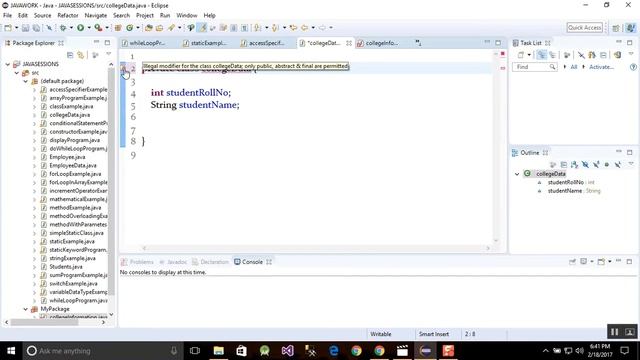Click the Windows Start button

click(x=11, y=351)
